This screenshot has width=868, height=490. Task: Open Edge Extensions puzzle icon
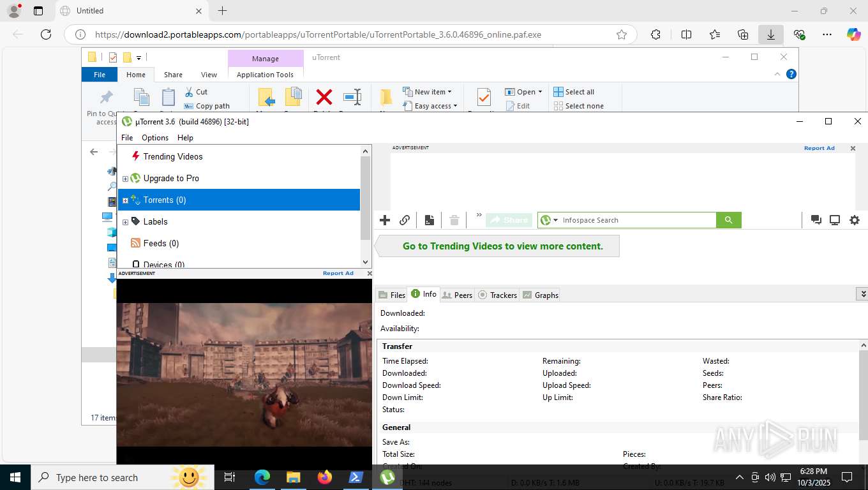(x=655, y=34)
